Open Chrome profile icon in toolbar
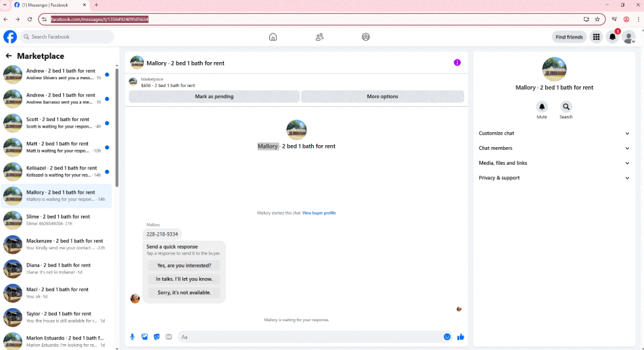The image size is (644, 350). pyautogui.click(x=626, y=20)
